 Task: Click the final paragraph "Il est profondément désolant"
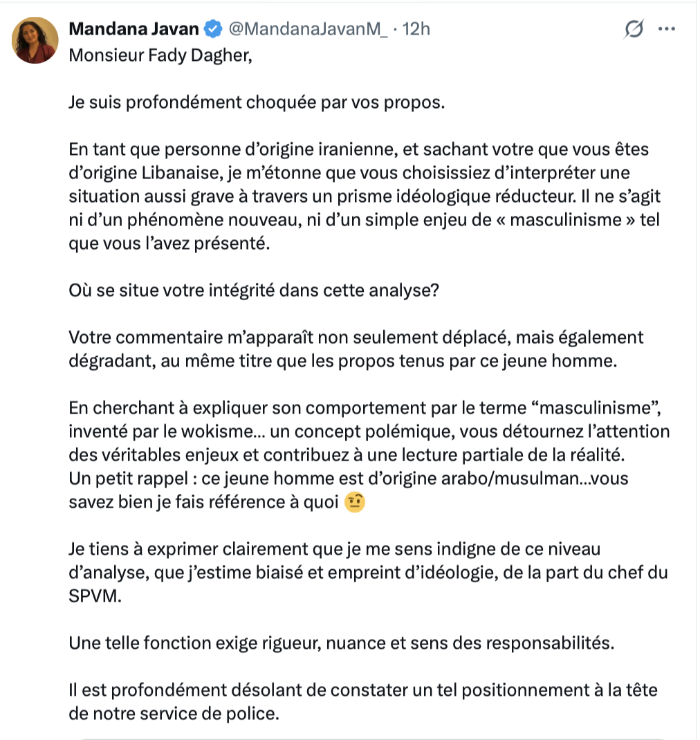point(362,701)
